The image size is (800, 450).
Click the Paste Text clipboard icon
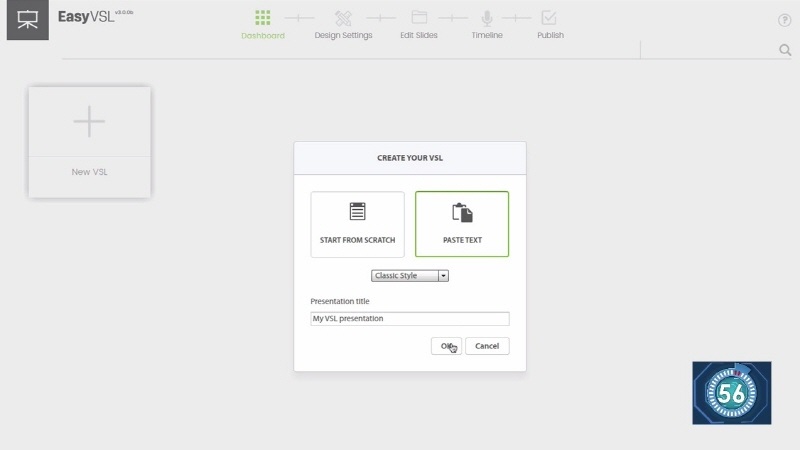[462, 212]
